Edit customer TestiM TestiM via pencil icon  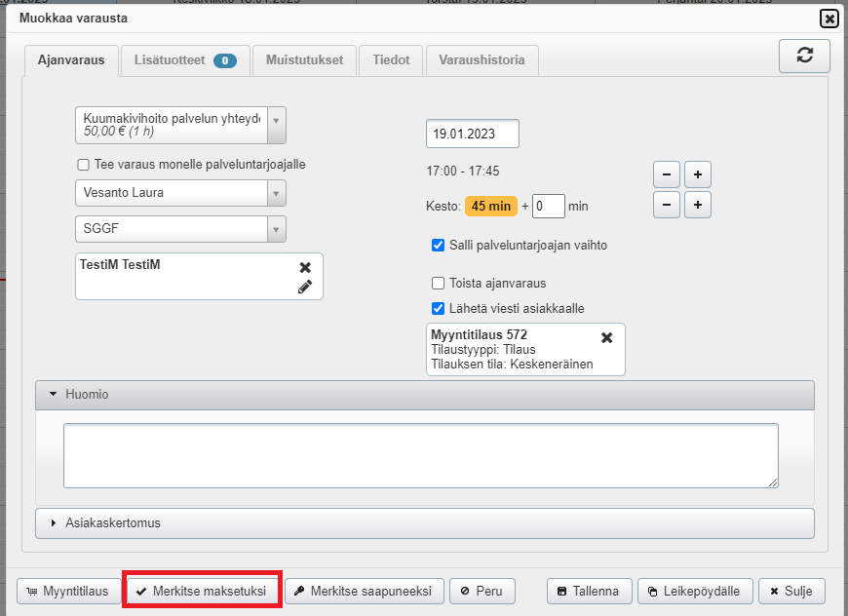pos(305,287)
